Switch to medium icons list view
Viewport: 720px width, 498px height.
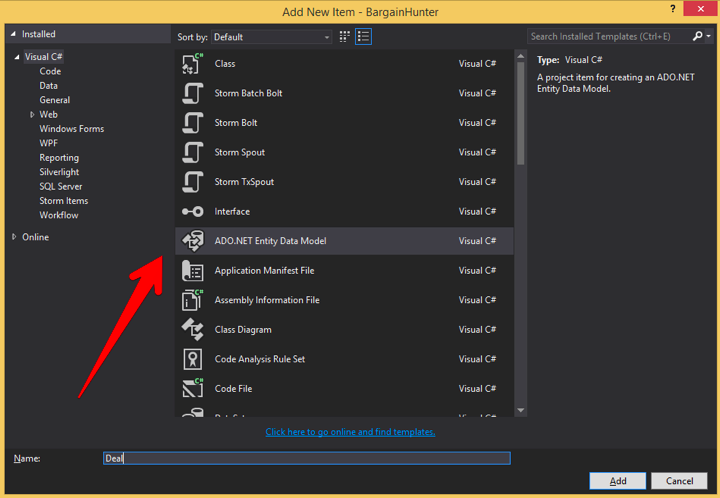coord(363,37)
